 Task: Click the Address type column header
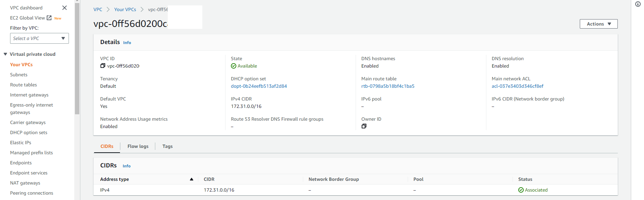tap(115, 179)
